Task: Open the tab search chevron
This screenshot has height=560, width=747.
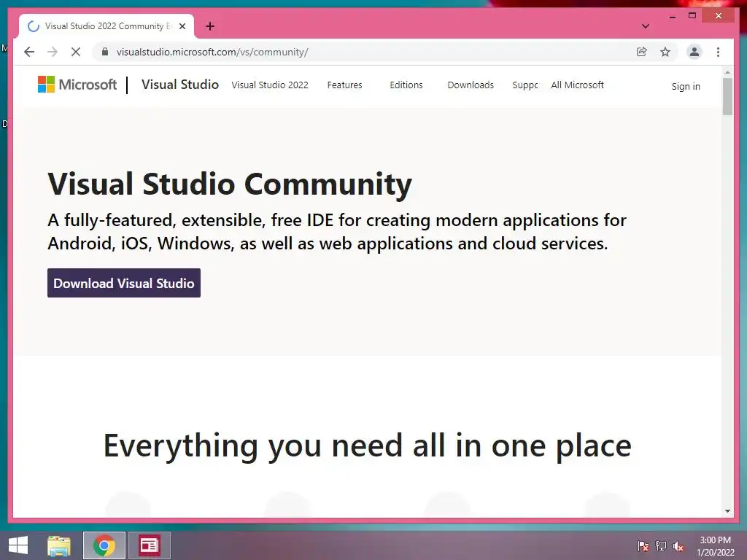Action: (646, 26)
